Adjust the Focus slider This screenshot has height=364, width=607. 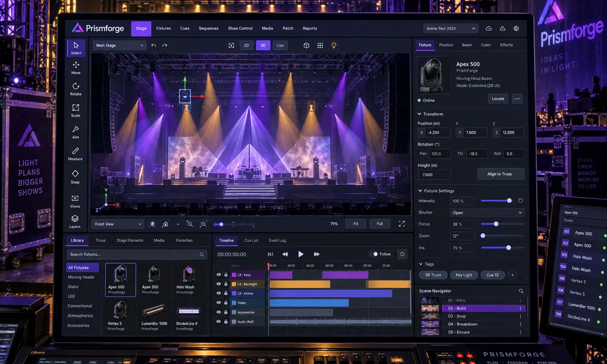click(502, 224)
